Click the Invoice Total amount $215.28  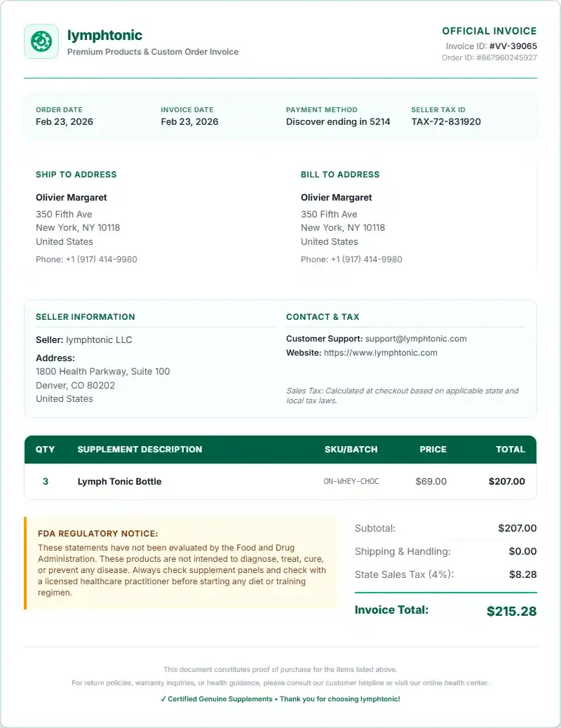coord(511,611)
